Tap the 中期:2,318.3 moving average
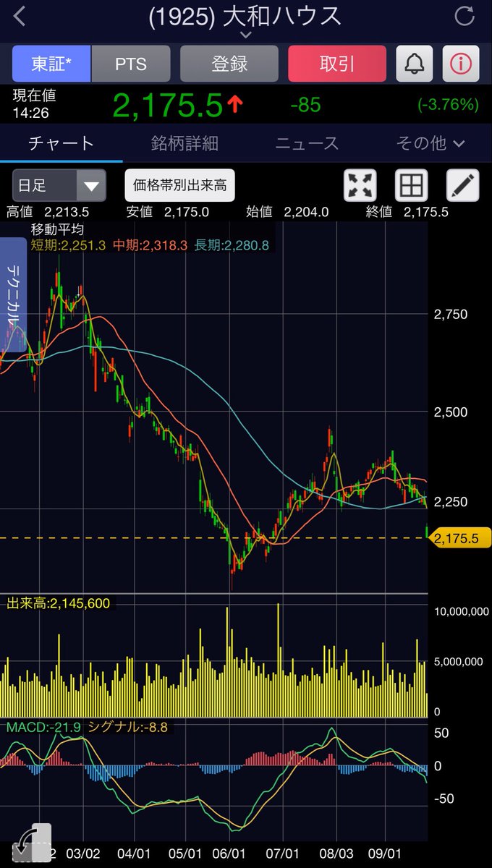Viewport: 492px width, 868px height. pyautogui.click(x=150, y=245)
